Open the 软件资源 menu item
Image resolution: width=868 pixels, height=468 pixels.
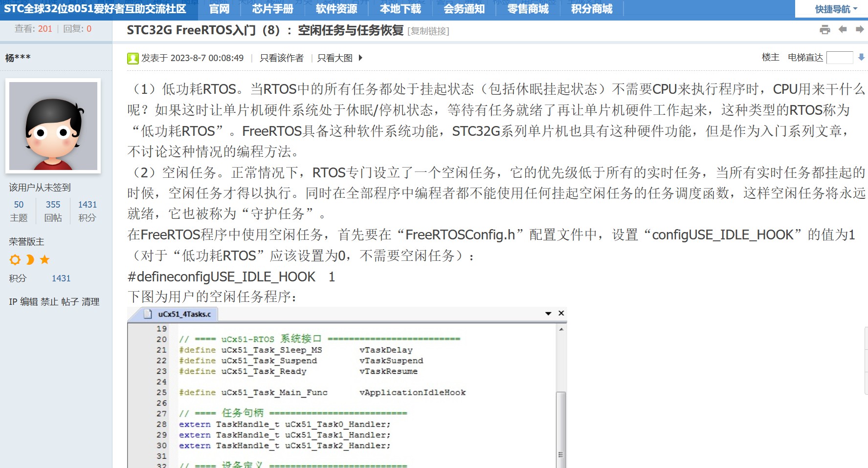336,9
